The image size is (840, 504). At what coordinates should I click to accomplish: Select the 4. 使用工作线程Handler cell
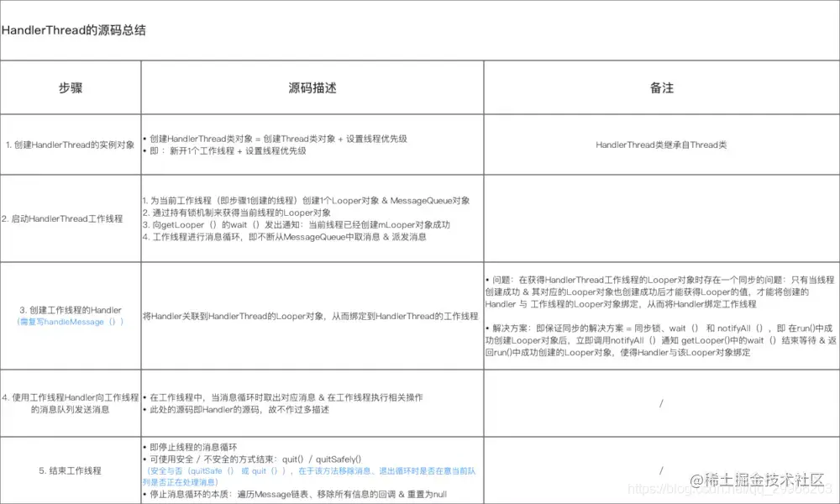pyautogui.click(x=71, y=402)
